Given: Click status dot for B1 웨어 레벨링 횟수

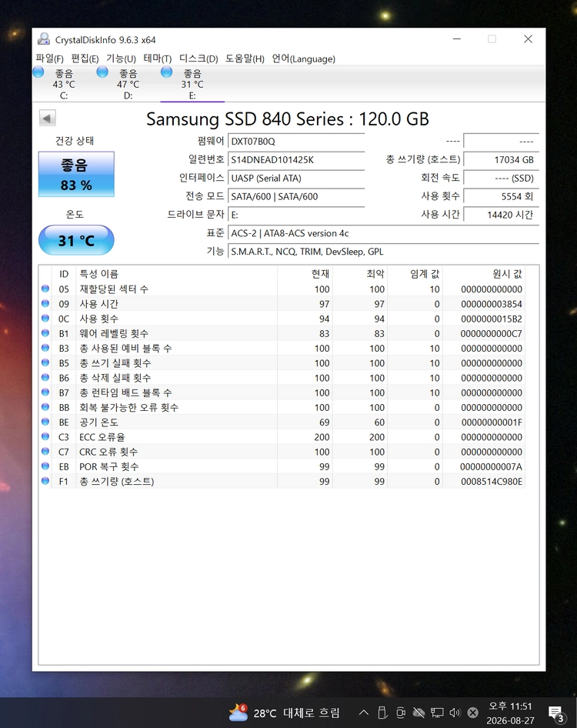Looking at the screenshot, I should [45, 333].
